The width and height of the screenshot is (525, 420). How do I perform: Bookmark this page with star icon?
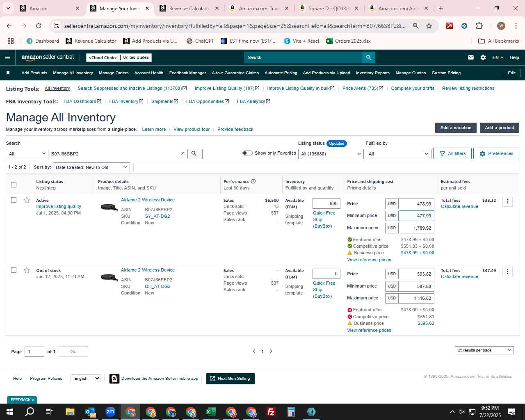click(x=429, y=26)
